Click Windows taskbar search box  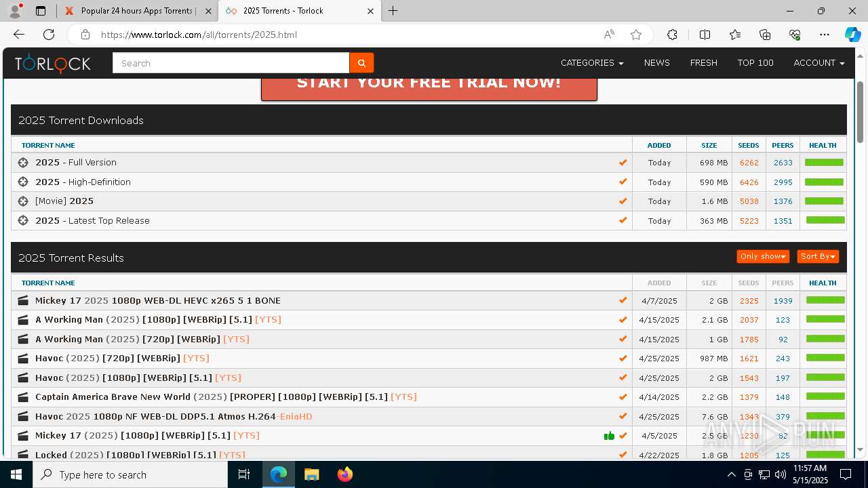tap(130, 474)
